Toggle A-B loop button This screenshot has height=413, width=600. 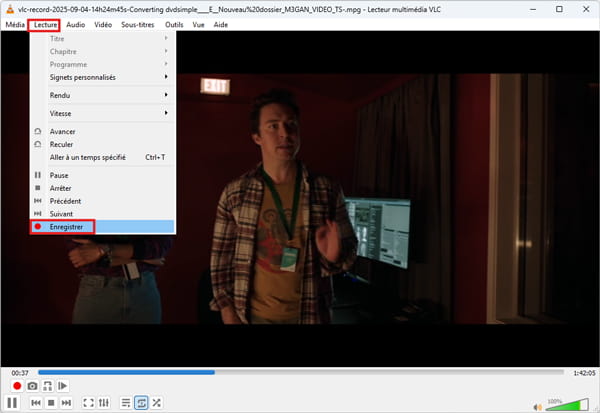pyautogui.click(x=47, y=386)
